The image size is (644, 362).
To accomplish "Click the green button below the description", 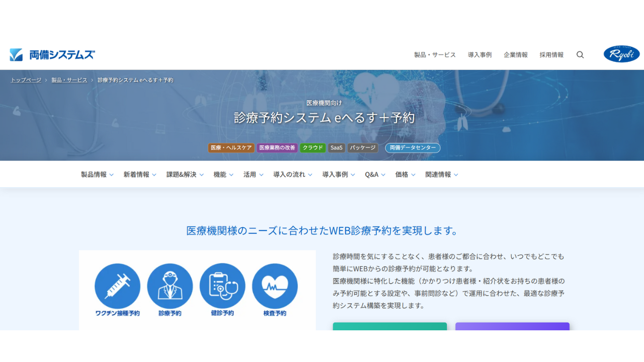I will pos(390,326).
